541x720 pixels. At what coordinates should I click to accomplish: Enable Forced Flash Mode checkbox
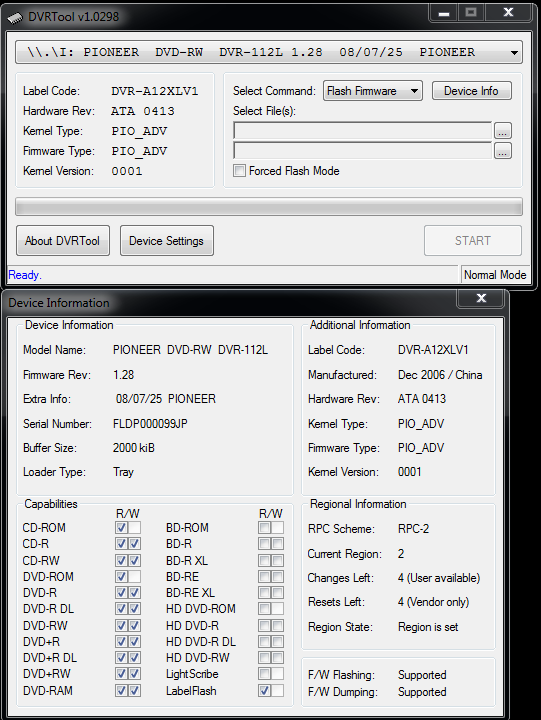239,171
